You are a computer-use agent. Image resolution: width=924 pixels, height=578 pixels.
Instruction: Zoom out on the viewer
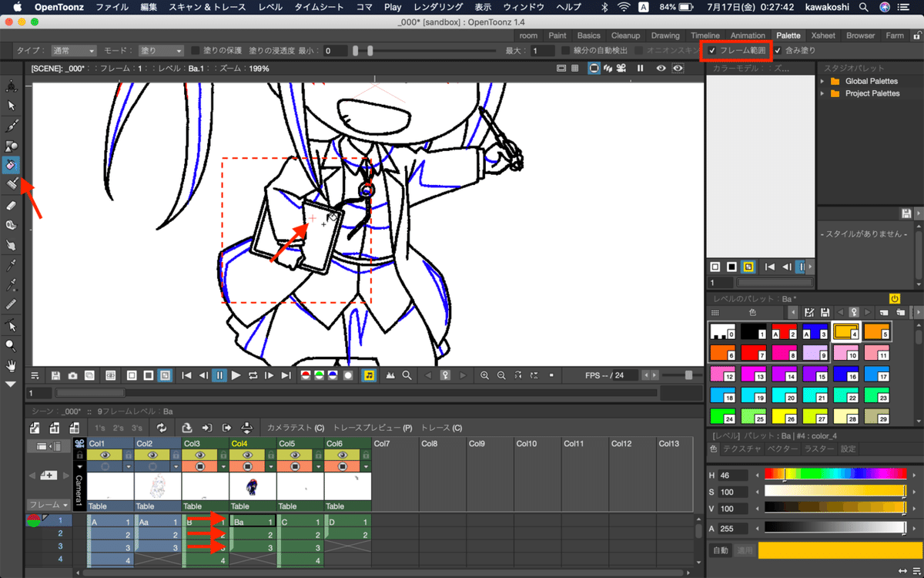pos(501,375)
